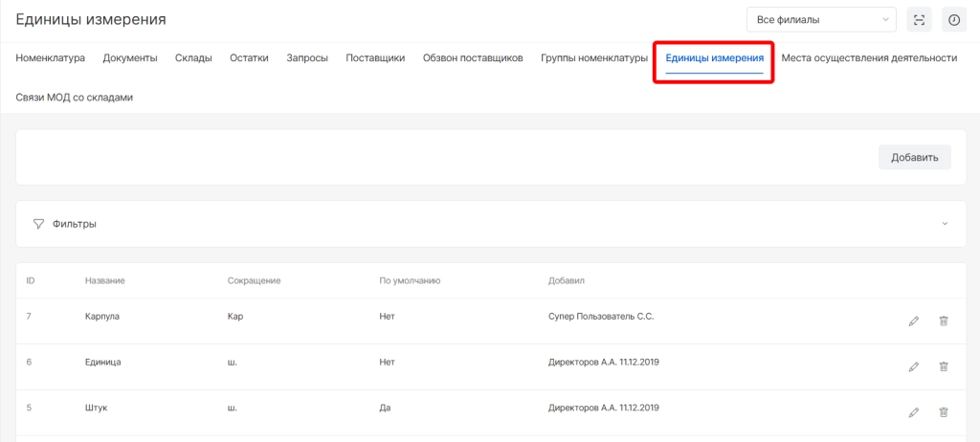Viewport: 980px width, 442px height.
Task: Open Связи МОД со складами tab
Action: pos(74,98)
